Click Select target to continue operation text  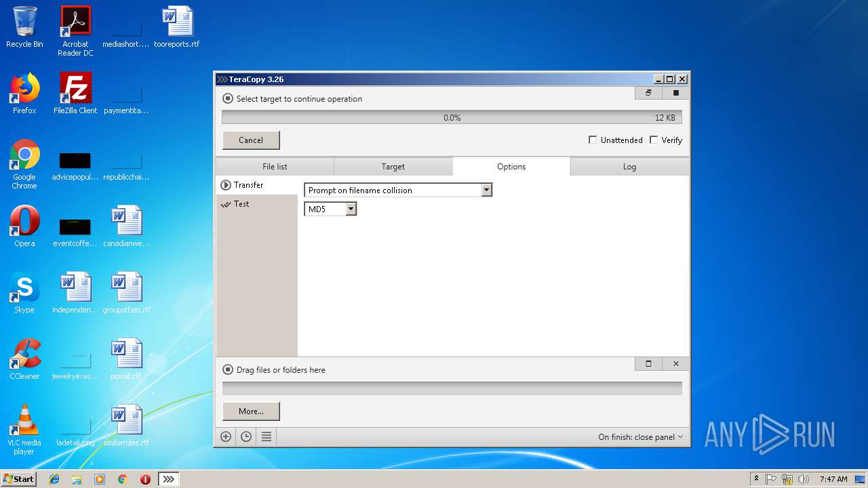pyautogui.click(x=299, y=99)
